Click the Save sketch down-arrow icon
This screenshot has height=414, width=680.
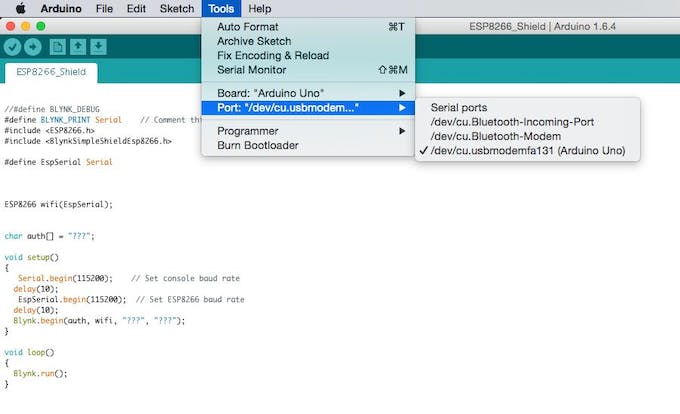coord(98,46)
